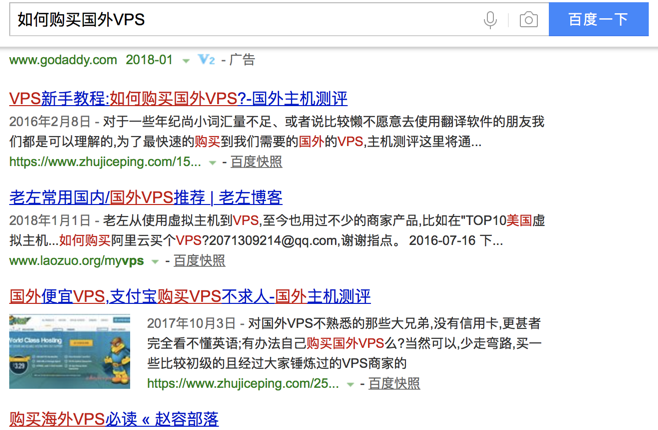The width and height of the screenshot is (658, 430).
Task: Open 百度快照 for zhujiceping.com/15... result
Action: coord(256,162)
